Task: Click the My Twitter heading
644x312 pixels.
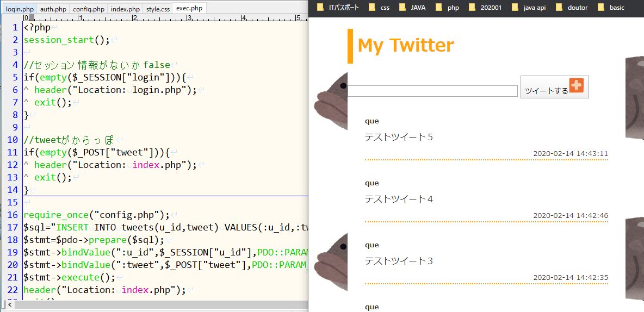Action: 406,45
